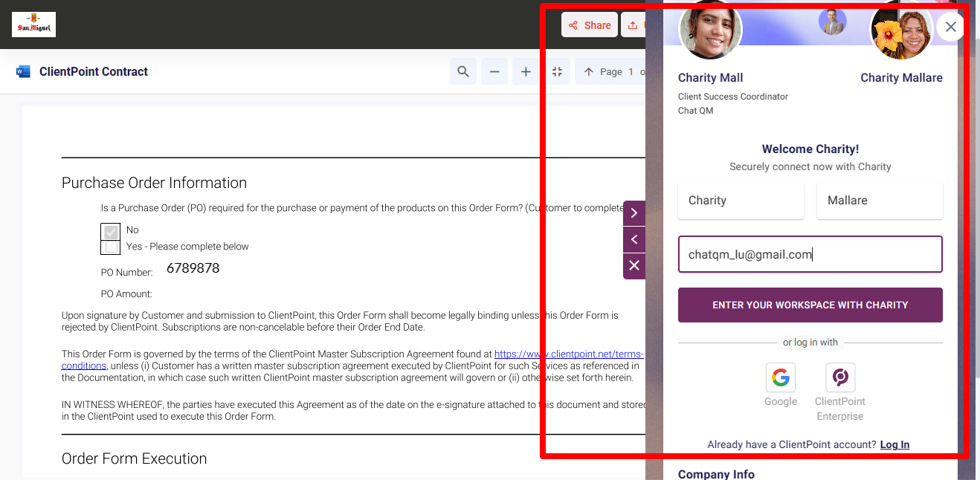Image resolution: width=980 pixels, height=480 pixels.
Task: Dismiss the purple X side tab
Action: (x=634, y=265)
